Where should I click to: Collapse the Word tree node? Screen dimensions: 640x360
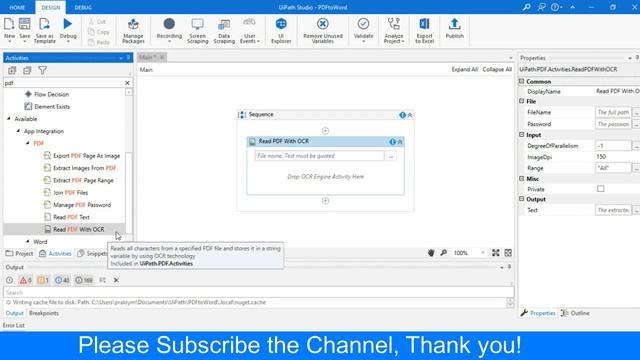pos(28,242)
